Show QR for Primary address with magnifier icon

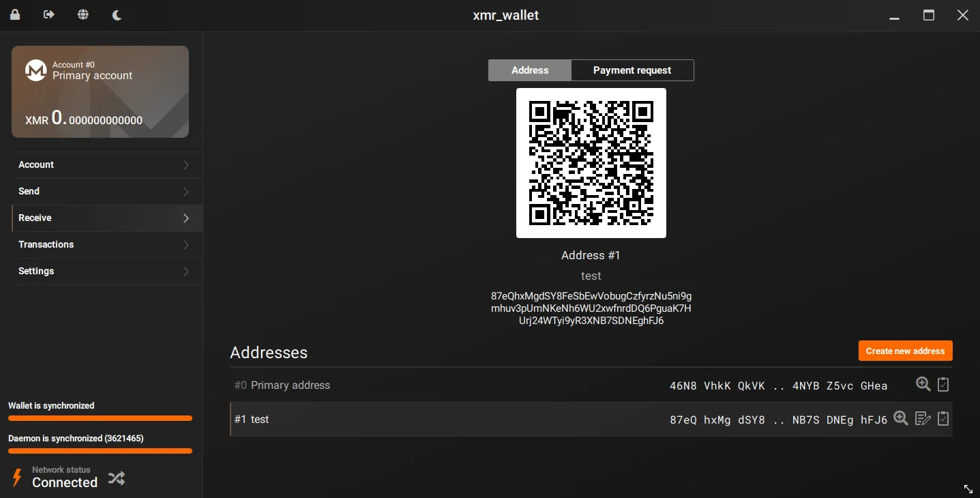click(x=923, y=384)
